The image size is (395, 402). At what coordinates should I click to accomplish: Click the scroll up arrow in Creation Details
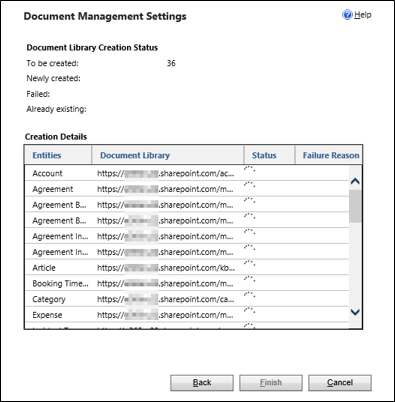tap(355, 181)
